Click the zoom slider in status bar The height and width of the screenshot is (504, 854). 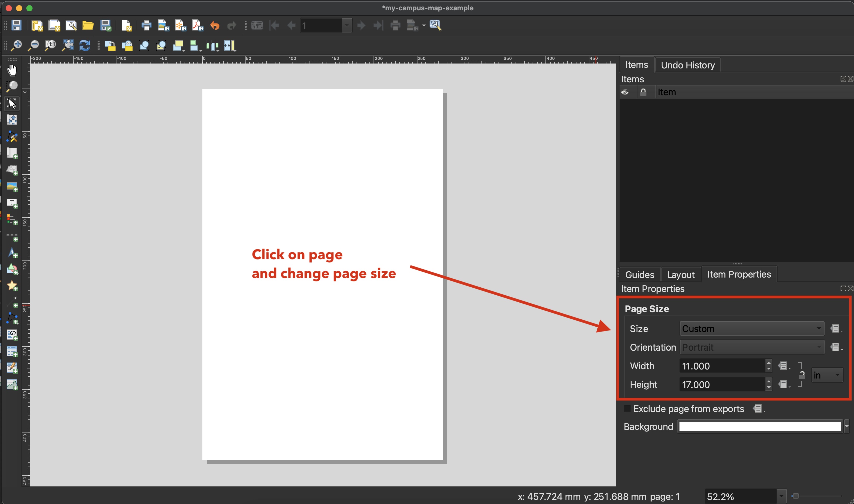[x=817, y=496]
